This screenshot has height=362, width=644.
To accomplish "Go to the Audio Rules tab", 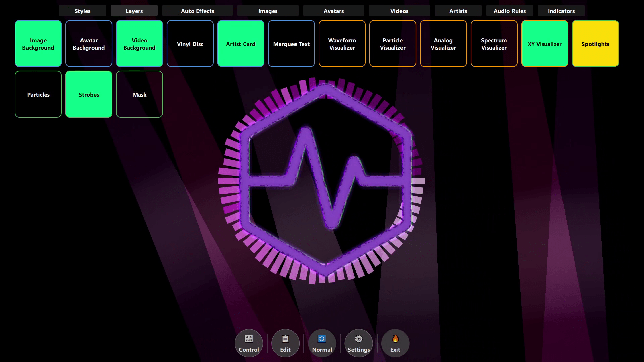I will point(509,11).
